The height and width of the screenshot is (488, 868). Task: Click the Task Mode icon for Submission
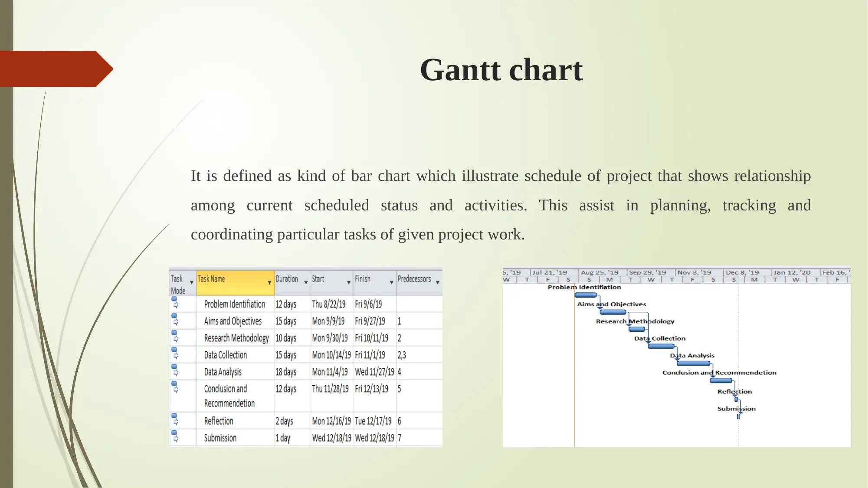(x=175, y=437)
